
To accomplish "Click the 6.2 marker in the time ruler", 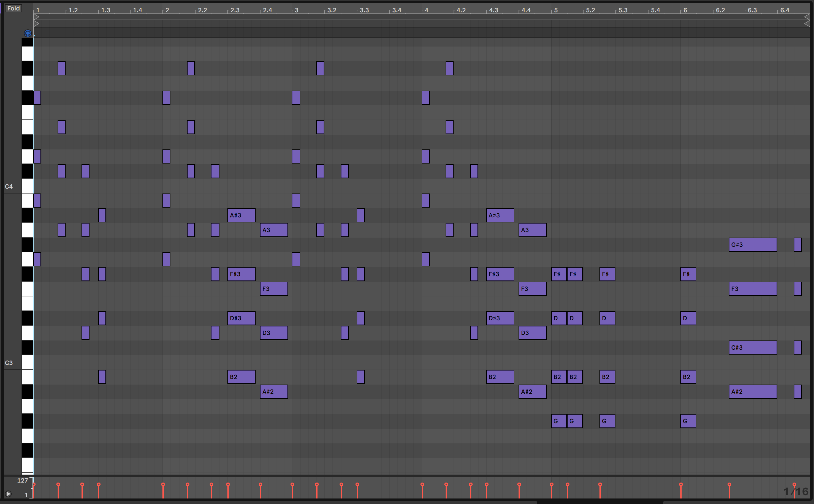I will point(720,10).
